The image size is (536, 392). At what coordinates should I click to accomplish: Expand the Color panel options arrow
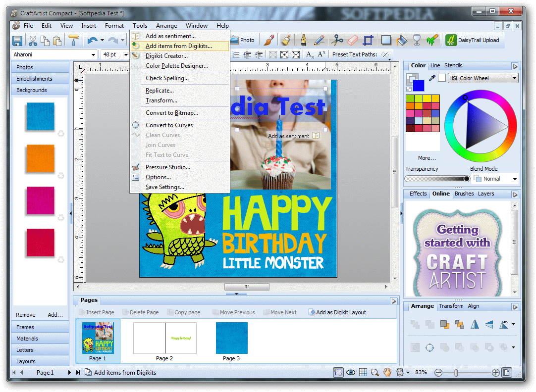coord(515,66)
